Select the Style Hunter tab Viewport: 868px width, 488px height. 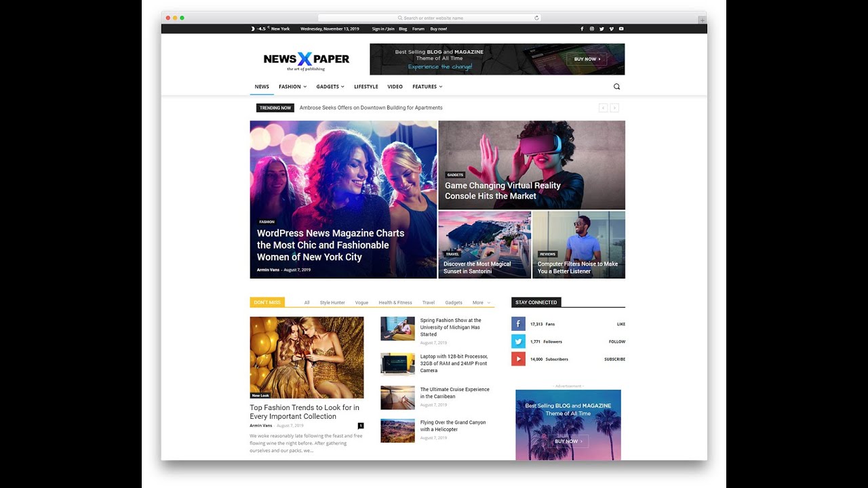pyautogui.click(x=332, y=303)
